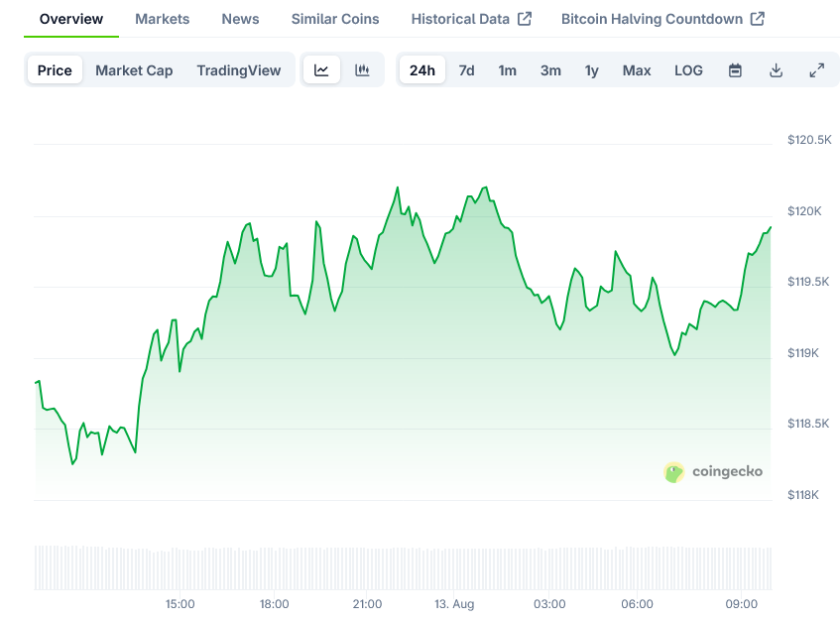Click the volume range navigator strip
840x623 pixels.
pos(403,566)
